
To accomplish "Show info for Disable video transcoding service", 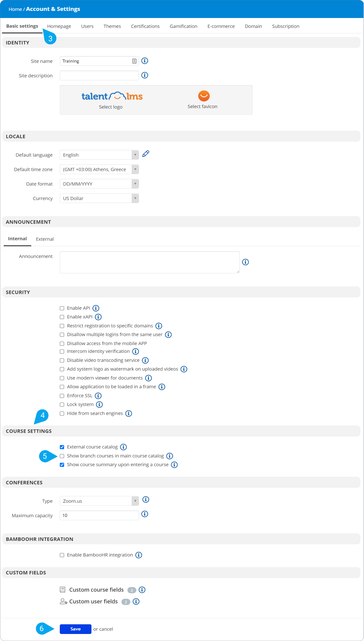I will click(x=145, y=360).
